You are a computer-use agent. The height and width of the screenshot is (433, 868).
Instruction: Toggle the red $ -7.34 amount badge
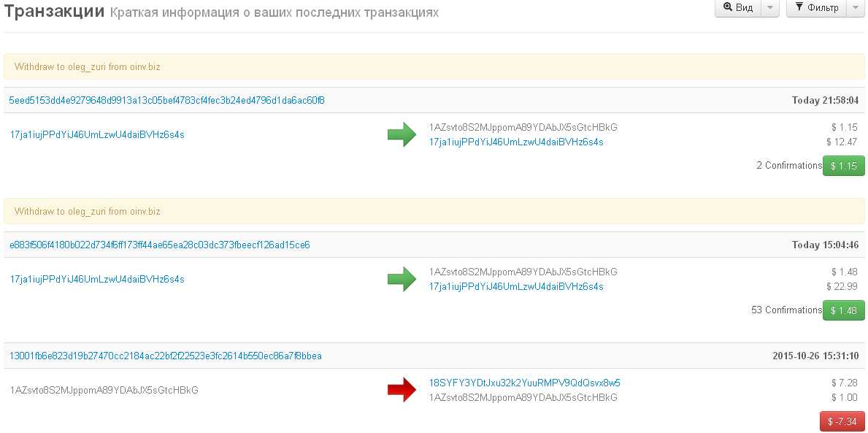pos(842,421)
